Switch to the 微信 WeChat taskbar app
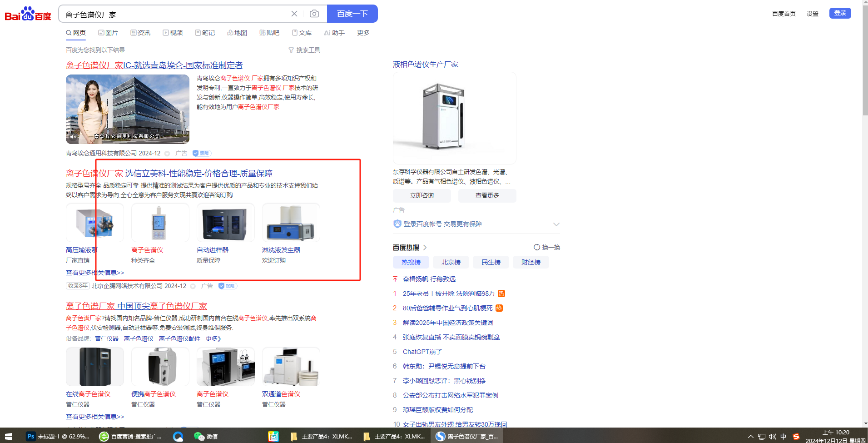The height and width of the screenshot is (443, 868). tap(206, 437)
